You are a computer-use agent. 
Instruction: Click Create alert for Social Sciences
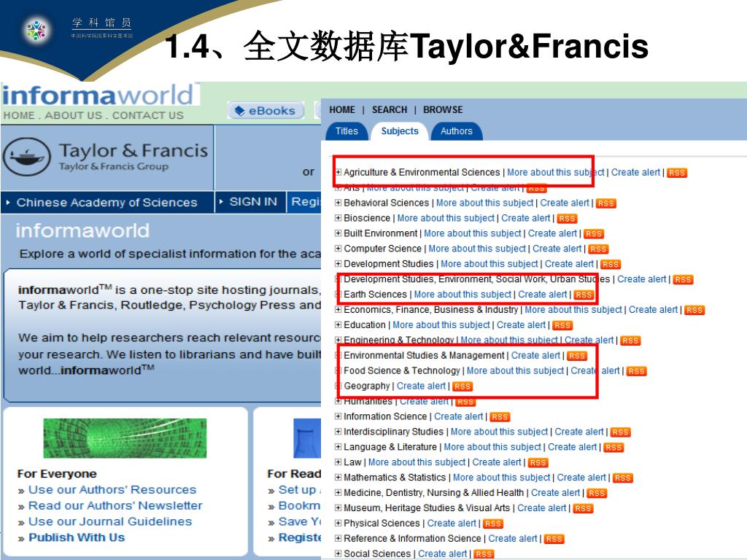tap(443, 553)
